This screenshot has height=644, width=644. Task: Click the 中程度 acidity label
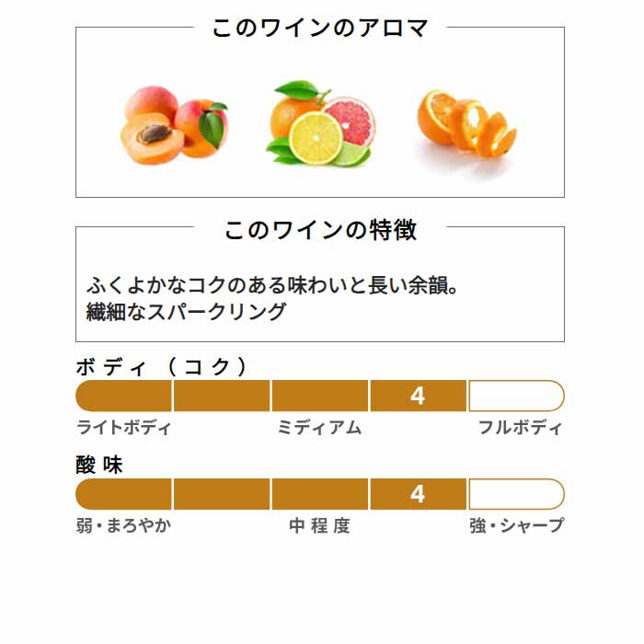(319, 525)
